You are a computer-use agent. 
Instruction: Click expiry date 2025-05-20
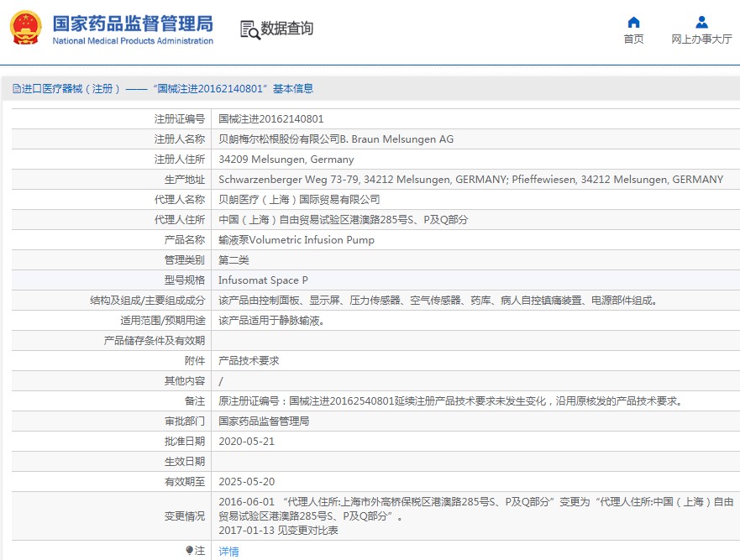pos(246,482)
